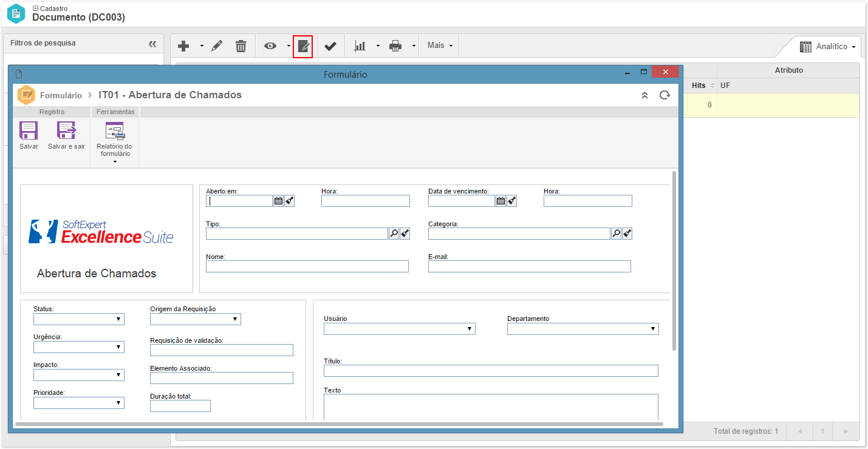Open the Urgência dropdown
Screen dimensions: 868x449
click(x=79, y=347)
